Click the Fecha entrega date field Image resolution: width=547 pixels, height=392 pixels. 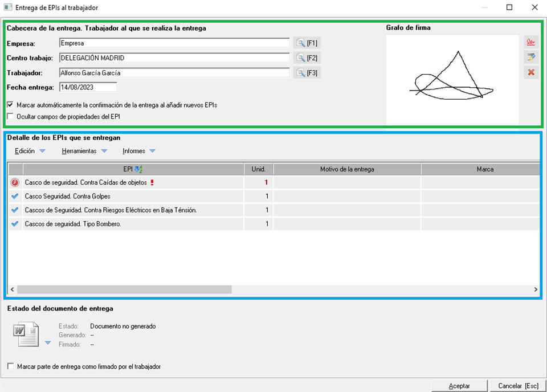coord(88,87)
